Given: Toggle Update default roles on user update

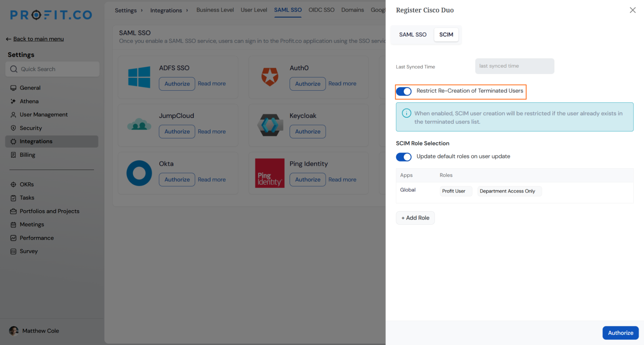Looking at the screenshot, I should [403, 157].
